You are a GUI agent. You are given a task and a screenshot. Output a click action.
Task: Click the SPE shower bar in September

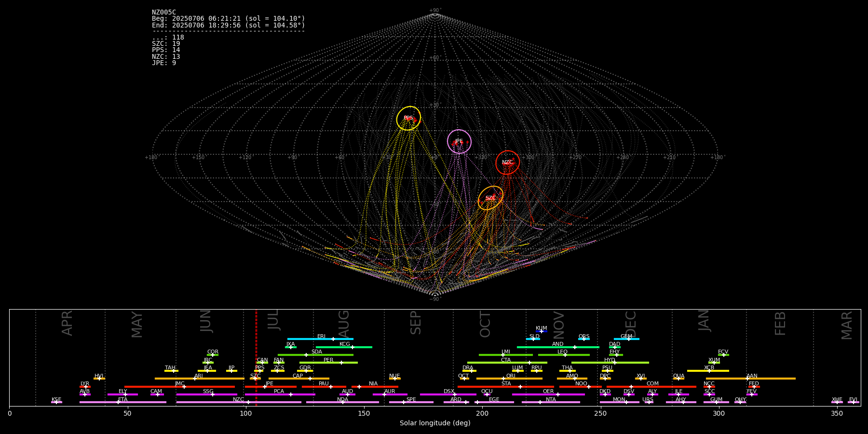pos(411,402)
